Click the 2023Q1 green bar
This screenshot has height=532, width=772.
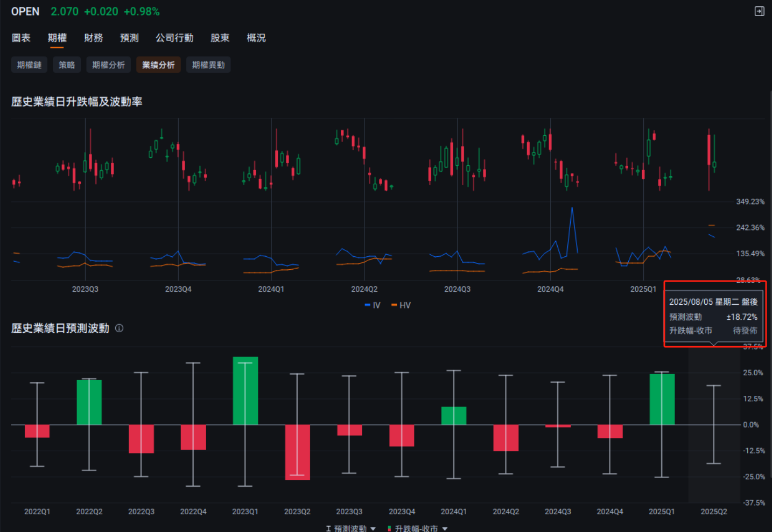(245, 390)
